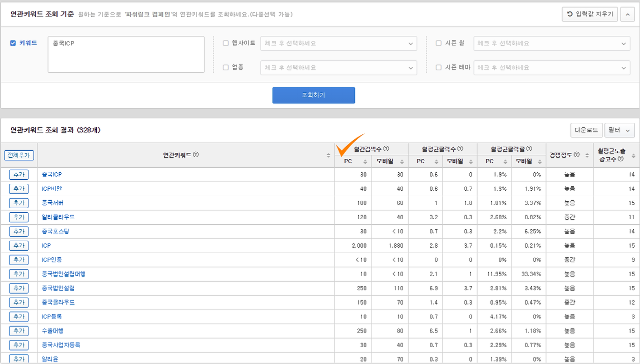Toggle the 키워드 checkbox
This screenshot has height=364, width=640.
click(13, 43)
